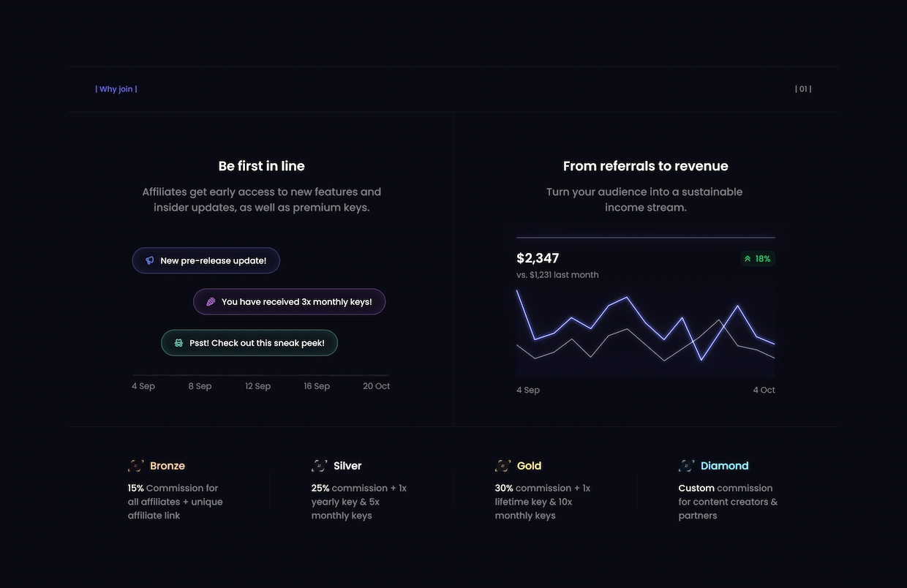Click the $2,347 revenue figure
907x588 pixels.
pos(538,258)
